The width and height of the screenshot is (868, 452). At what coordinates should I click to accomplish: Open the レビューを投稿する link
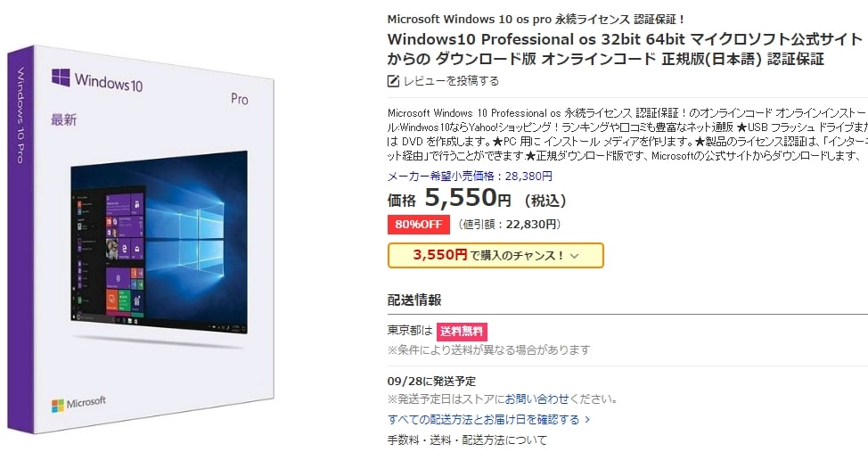(x=451, y=81)
